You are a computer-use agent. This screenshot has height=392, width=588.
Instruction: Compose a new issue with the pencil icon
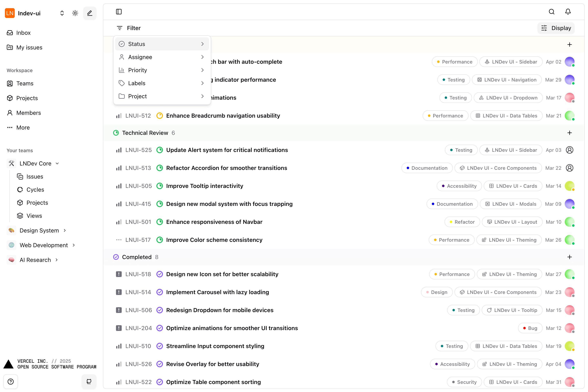coord(89,13)
